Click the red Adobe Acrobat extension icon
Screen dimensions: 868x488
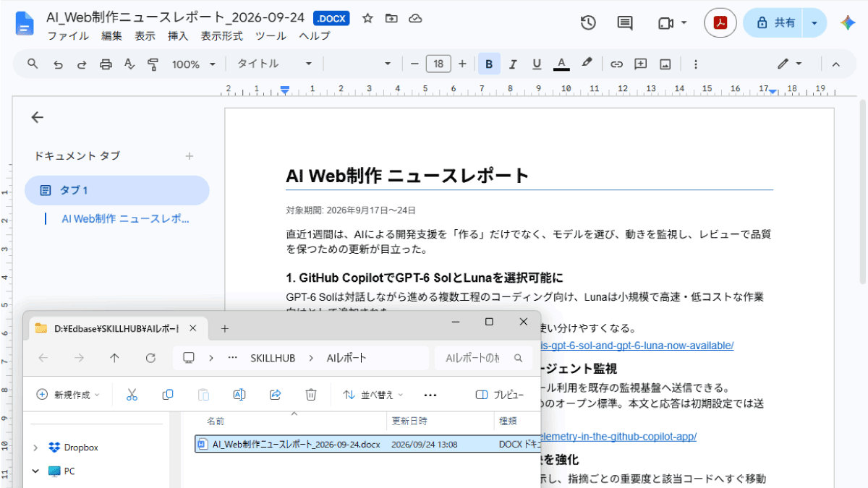[720, 23]
